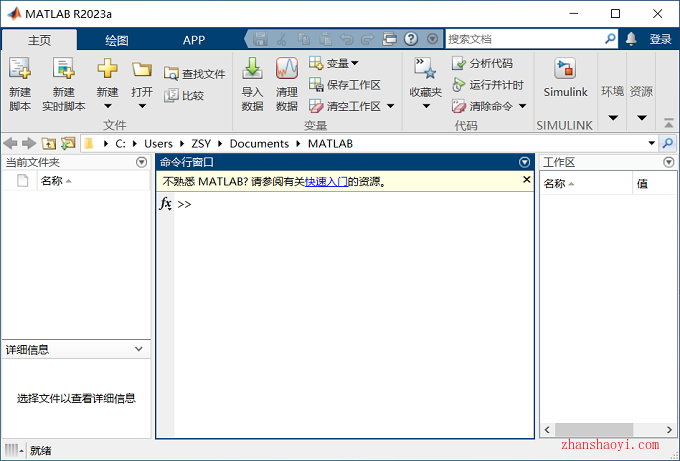Viewport: 680px width, 461px height.
Task: Click the Favorites (收藏夹) star icon
Action: click(x=425, y=69)
